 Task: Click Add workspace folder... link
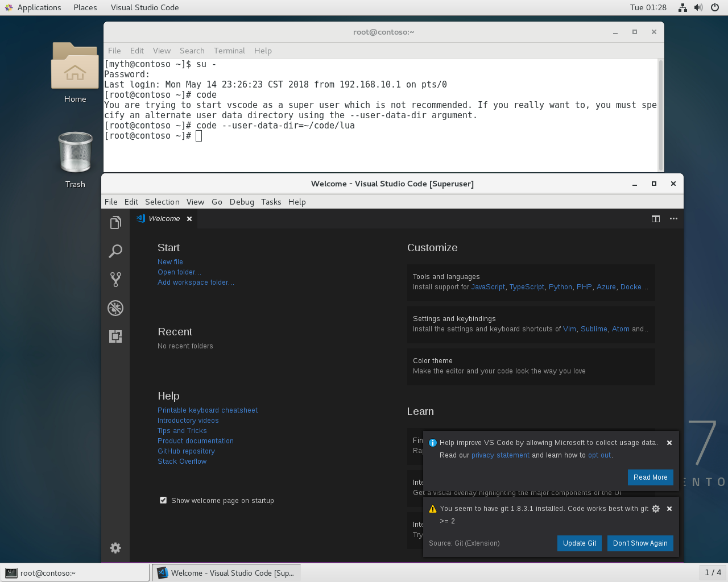196,282
